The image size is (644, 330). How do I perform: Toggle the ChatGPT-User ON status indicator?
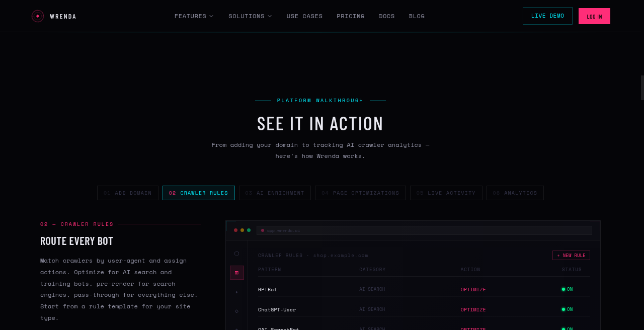[568, 309]
